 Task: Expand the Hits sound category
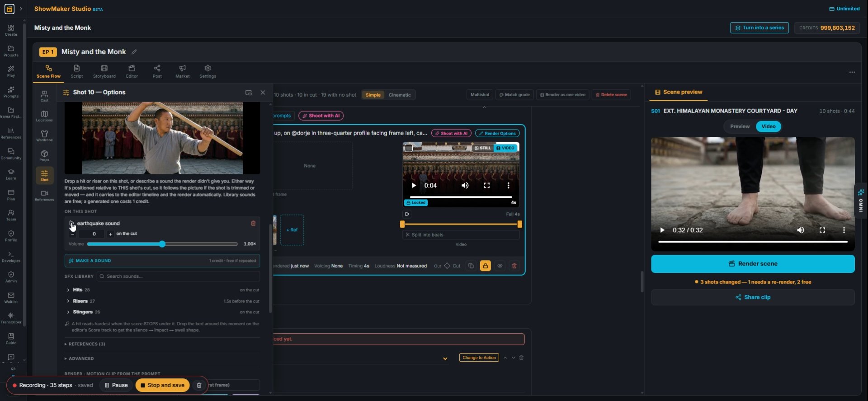click(163, 290)
